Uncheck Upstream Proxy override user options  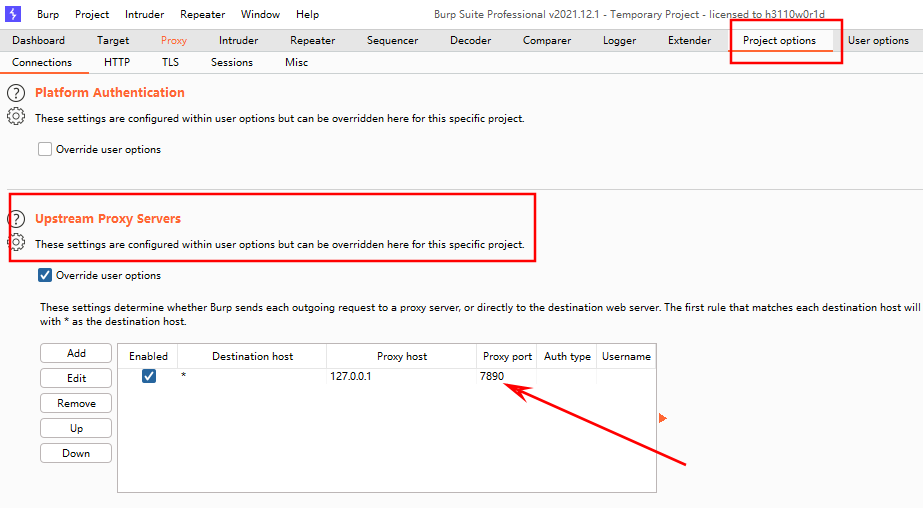pyautogui.click(x=45, y=275)
